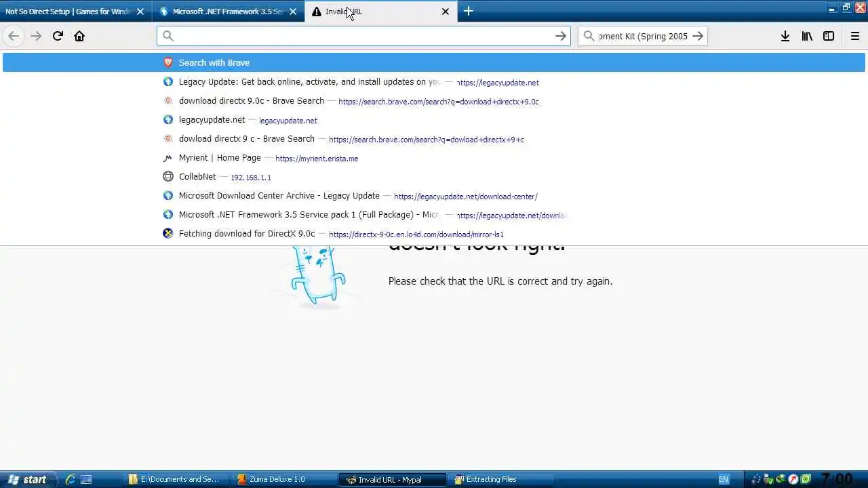868x488 pixels.
Task: Reload the current page
Action: tap(58, 36)
